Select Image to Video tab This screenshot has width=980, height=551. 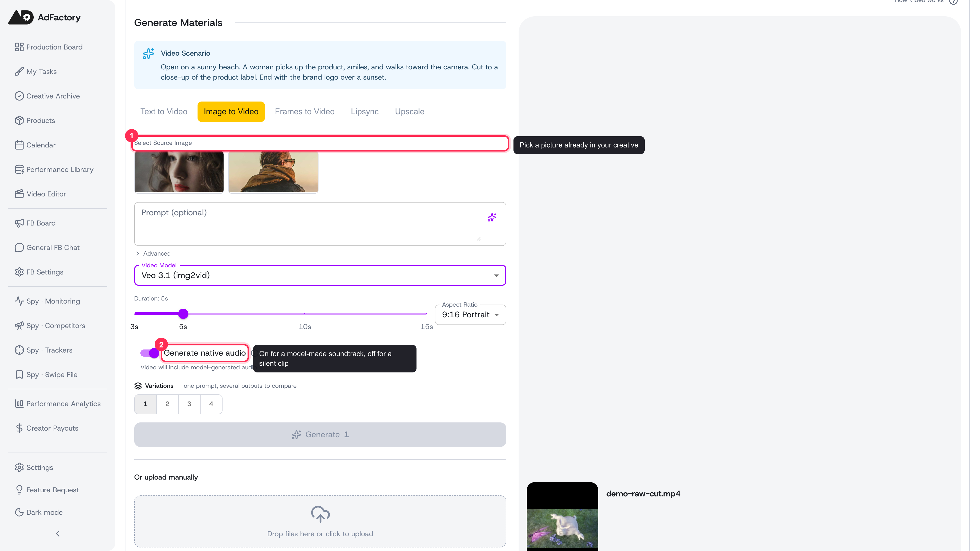coord(231,111)
